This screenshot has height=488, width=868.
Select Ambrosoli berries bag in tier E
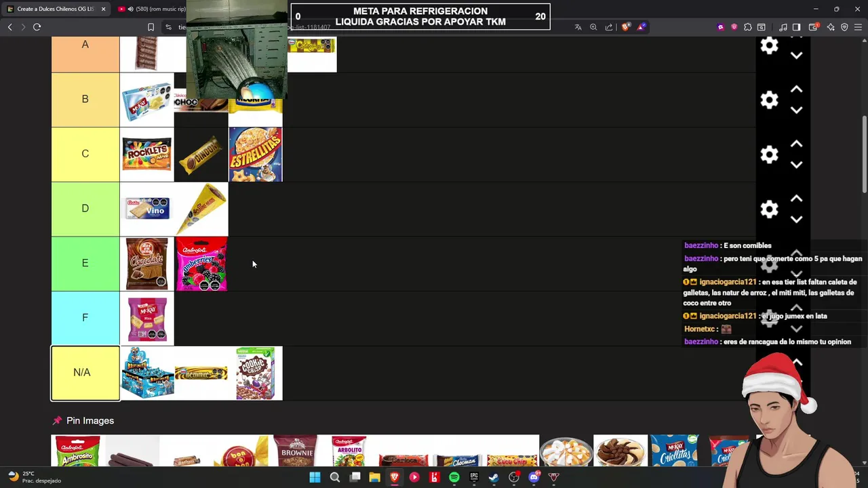coord(201,264)
